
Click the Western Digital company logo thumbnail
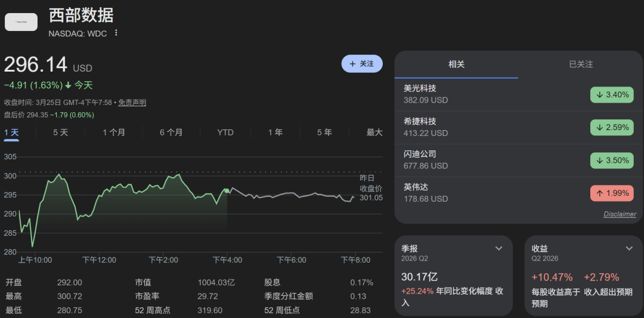[21, 22]
